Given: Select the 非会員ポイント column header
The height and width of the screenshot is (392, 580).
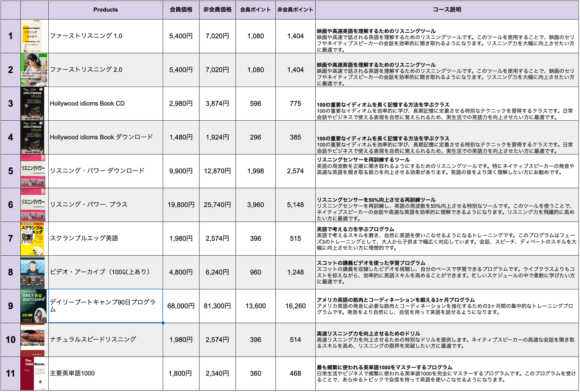Looking at the screenshot, I should 295,10.
